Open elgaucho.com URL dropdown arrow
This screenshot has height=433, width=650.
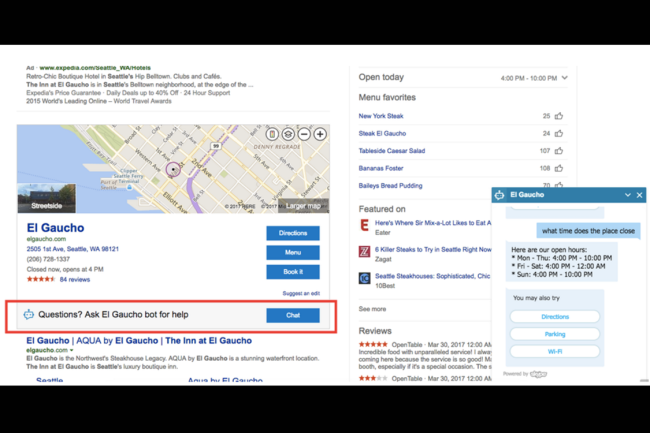pyautogui.click(x=72, y=351)
